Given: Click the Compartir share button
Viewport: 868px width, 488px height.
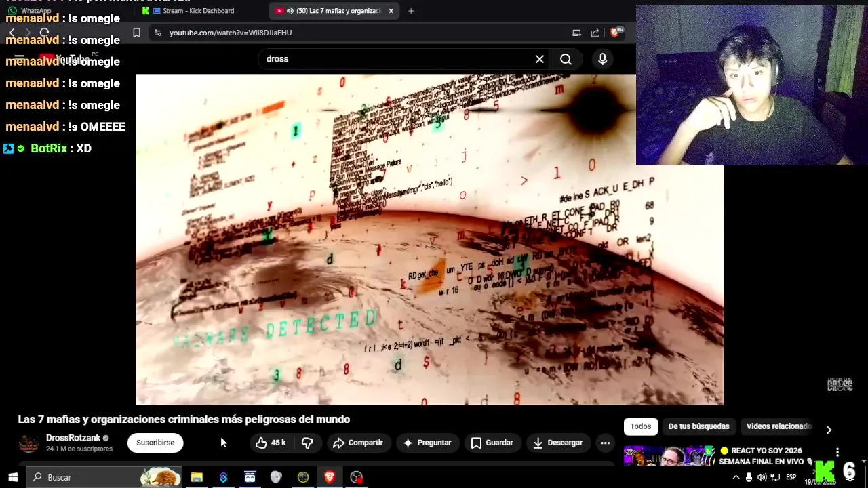Looking at the screenshot, I should (x=358, y=443).
